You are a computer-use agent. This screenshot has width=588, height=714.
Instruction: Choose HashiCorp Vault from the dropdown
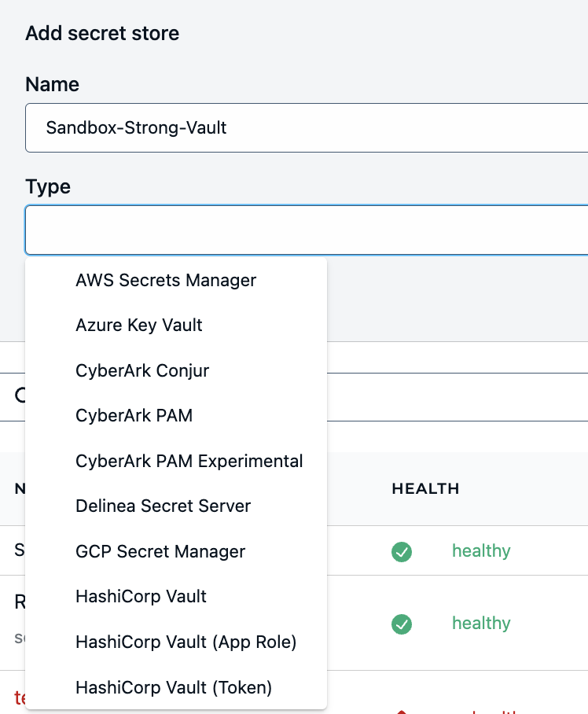[x=141, y=597]
